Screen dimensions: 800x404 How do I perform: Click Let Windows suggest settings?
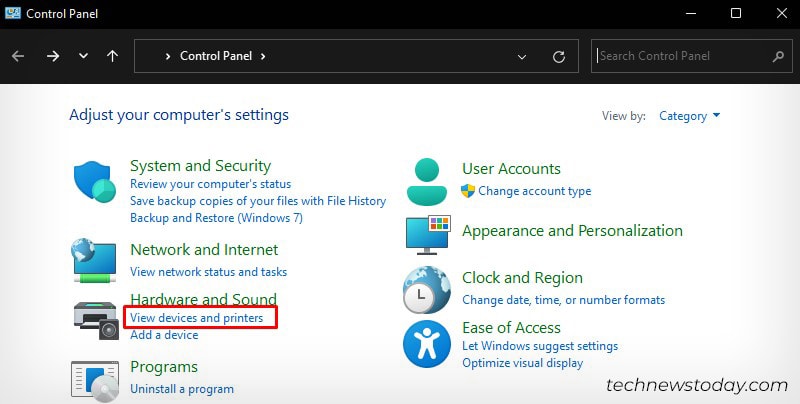click(540, 346)
